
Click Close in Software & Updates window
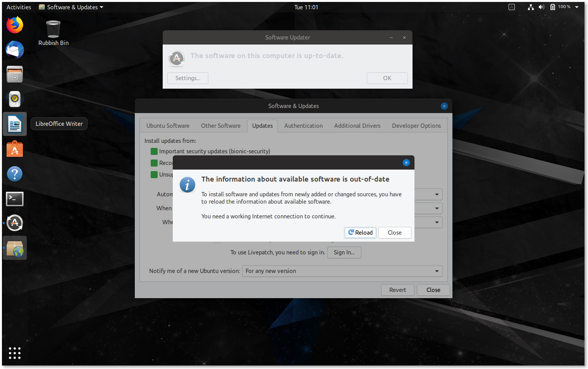click(433, 290)
